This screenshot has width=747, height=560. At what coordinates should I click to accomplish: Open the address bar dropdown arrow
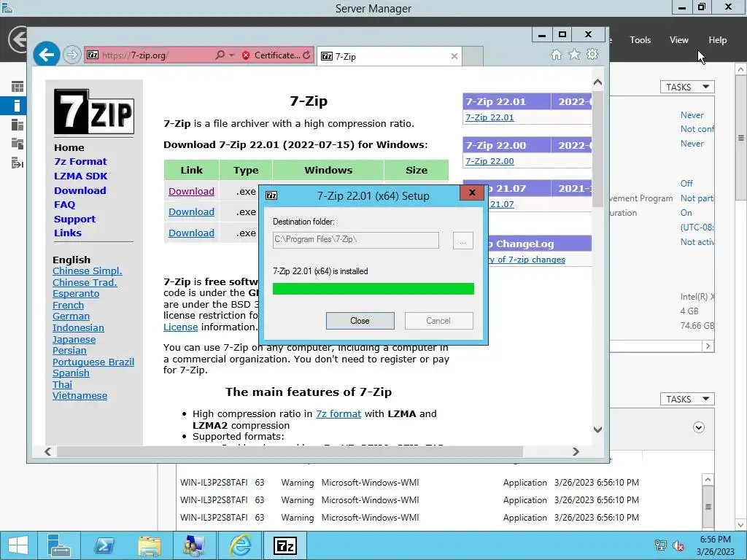tap(231, 55)
